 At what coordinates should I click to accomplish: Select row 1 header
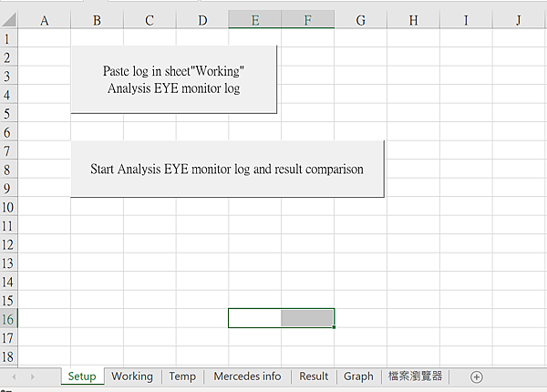pos(9,38)
